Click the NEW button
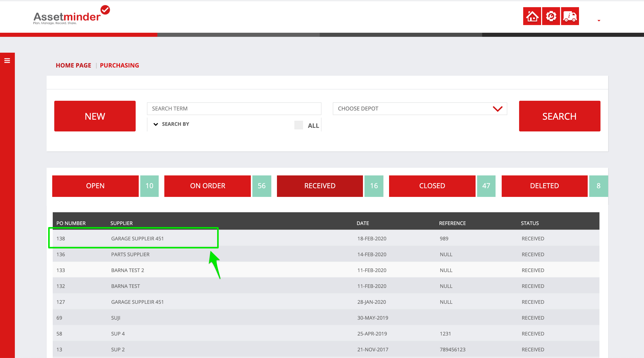Viewport: 644px width, 358px height. pyautogui.click(x=95, y=116)
